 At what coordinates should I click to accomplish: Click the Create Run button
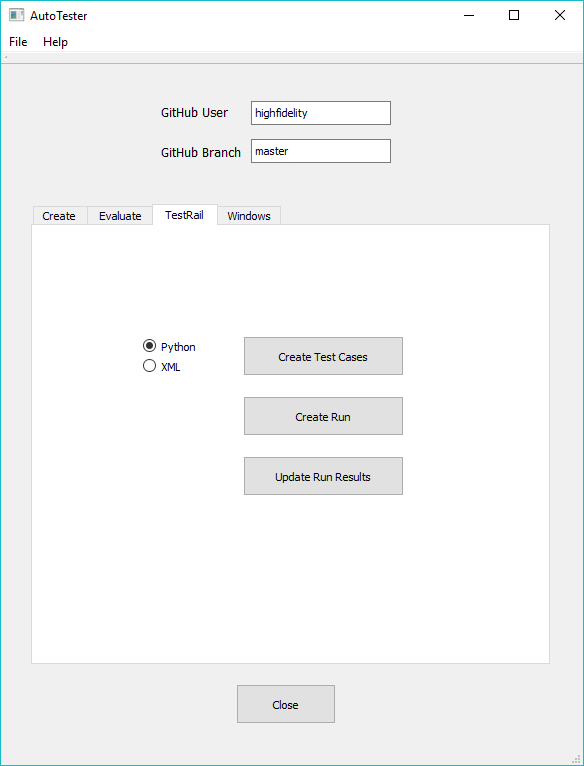pyautogui.click(x=323, y=416)
